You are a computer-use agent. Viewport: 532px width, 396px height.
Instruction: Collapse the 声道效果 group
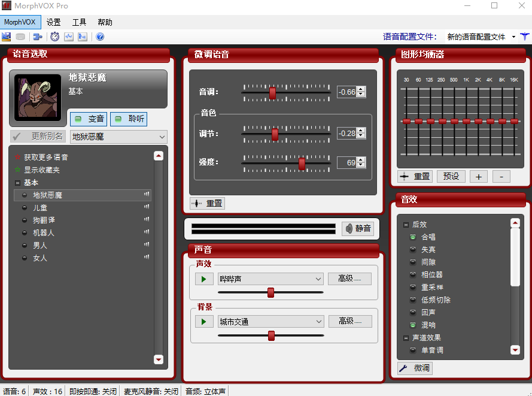(406, 337)
